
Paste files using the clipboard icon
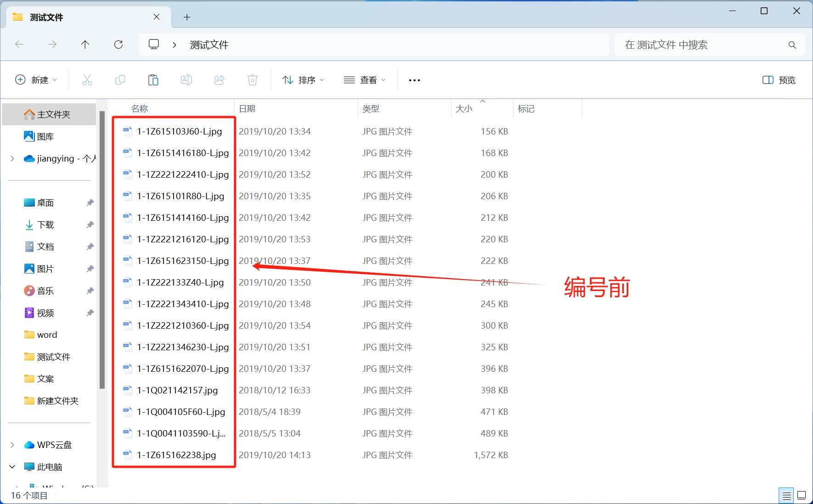point(153,79)
